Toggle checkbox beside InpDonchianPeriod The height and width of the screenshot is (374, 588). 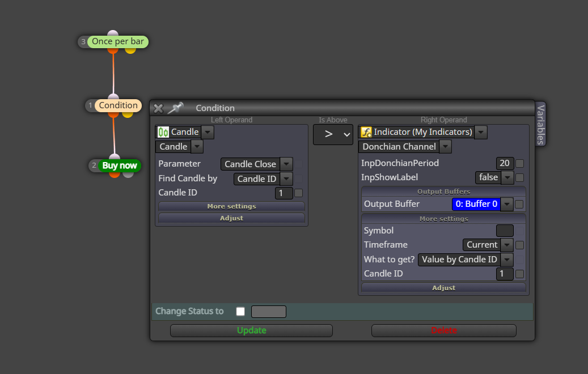[520, 163]
